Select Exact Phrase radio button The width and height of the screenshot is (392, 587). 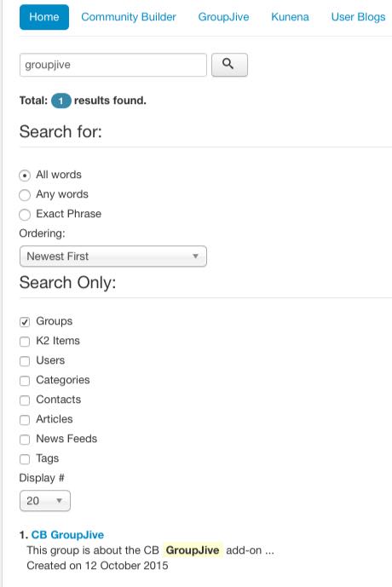(x=25, y=215)
